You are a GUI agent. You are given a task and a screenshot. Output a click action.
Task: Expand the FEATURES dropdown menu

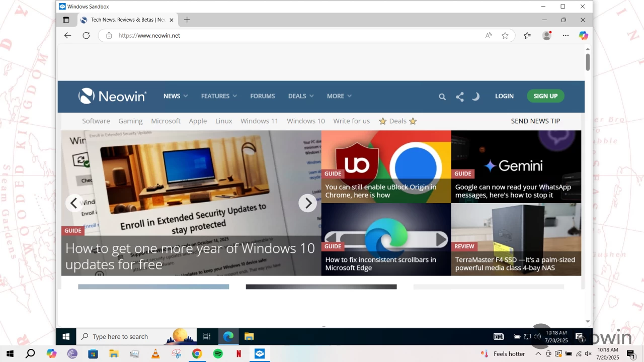(x=219, y=96)
